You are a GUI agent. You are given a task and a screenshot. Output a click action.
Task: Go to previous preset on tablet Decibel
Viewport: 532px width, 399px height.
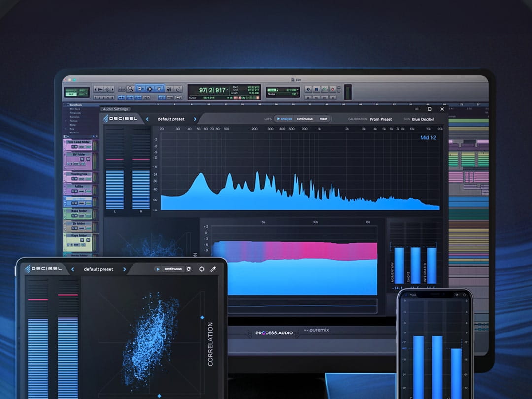72,269
